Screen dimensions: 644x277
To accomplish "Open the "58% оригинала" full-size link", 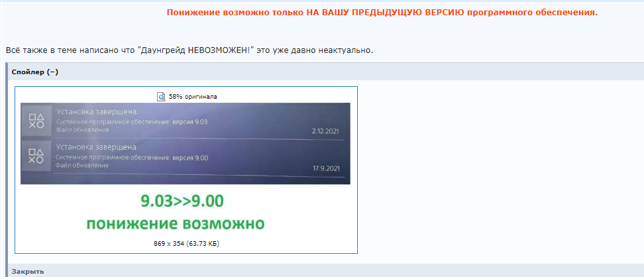I will (193, 97).
